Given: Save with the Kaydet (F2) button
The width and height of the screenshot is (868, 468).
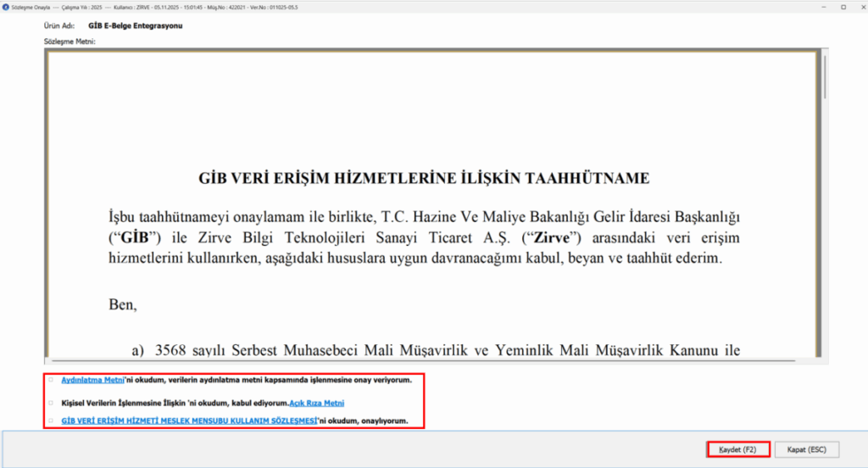Looking at the screenshot, I should point(738,449).
